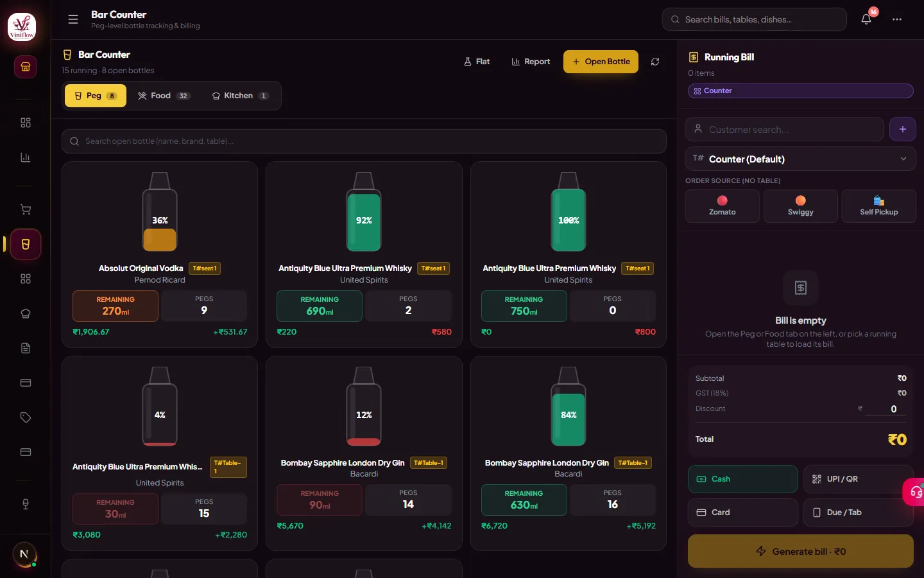Open the N user avatar
The image size is (924, 578).
pyautogui.click(x=24, y=554)
